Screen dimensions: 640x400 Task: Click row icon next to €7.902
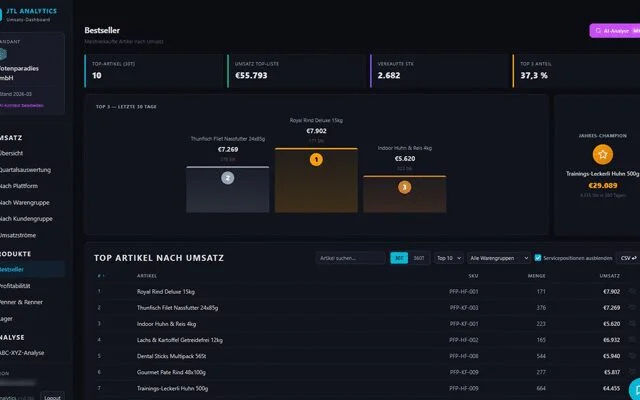coord(632,291)
